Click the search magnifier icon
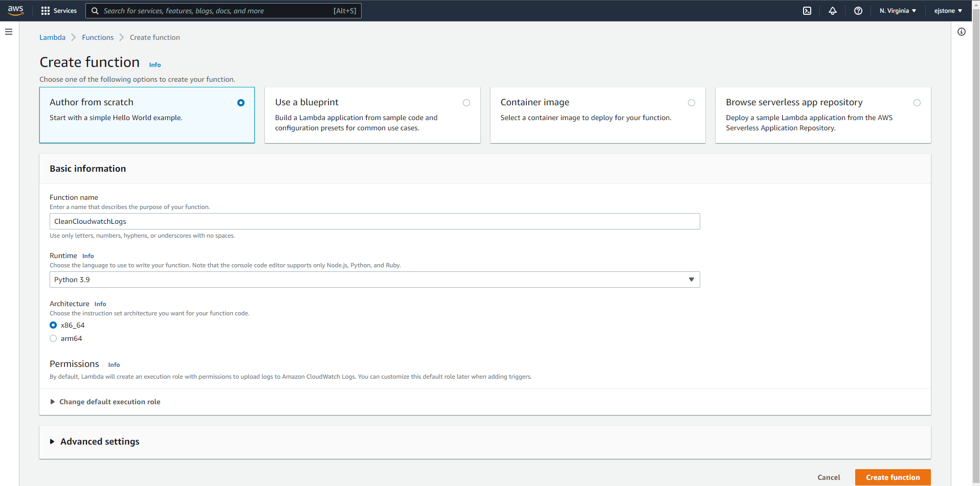This screenshot has height=486, width=980. pos(95,11)
